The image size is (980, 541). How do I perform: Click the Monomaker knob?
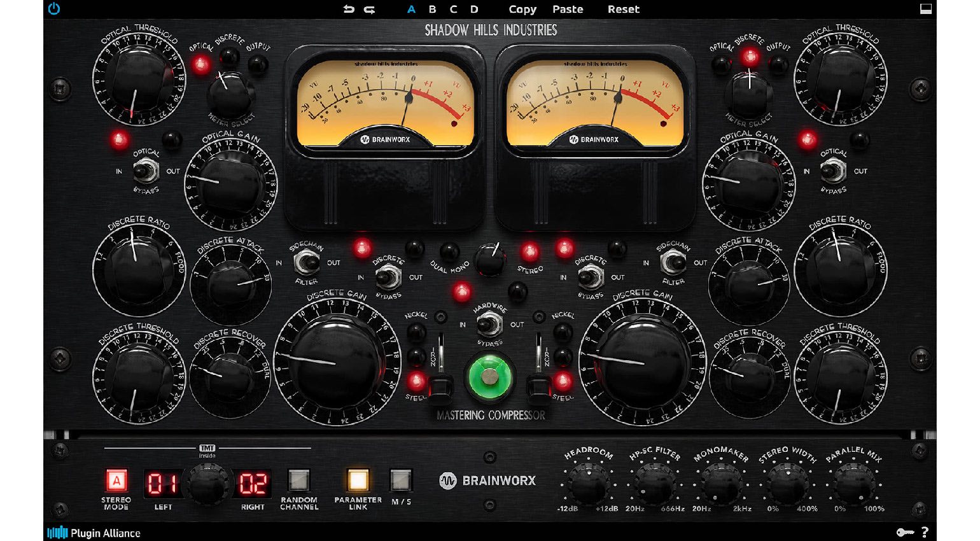(x=720, y=485)
